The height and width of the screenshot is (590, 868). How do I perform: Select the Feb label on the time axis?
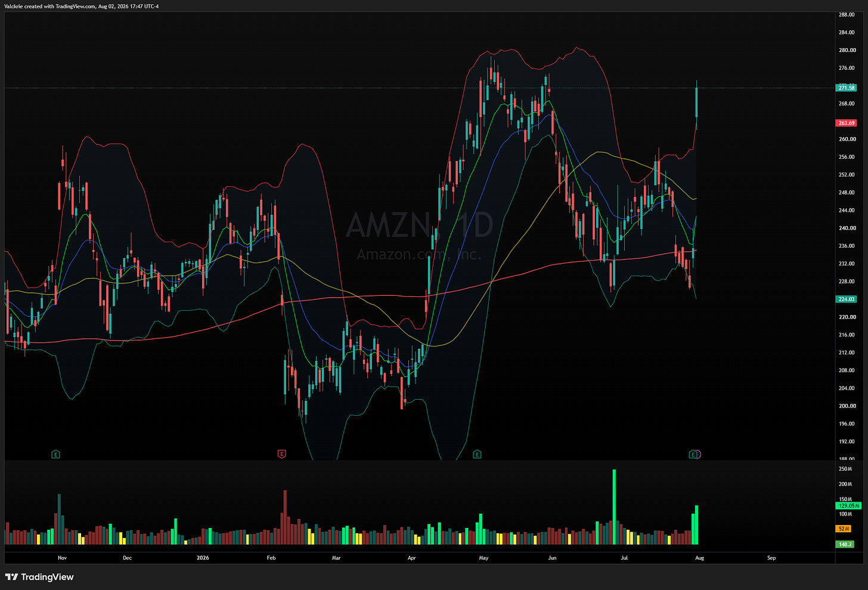[x=271, y=558]
